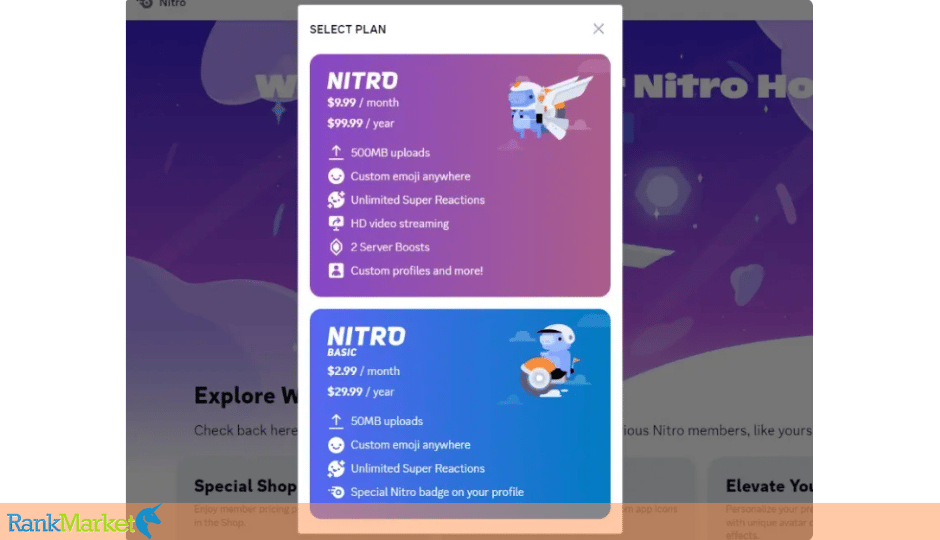
Task: Close the Select Plan dialog
Action: click(x=598, y=29)
